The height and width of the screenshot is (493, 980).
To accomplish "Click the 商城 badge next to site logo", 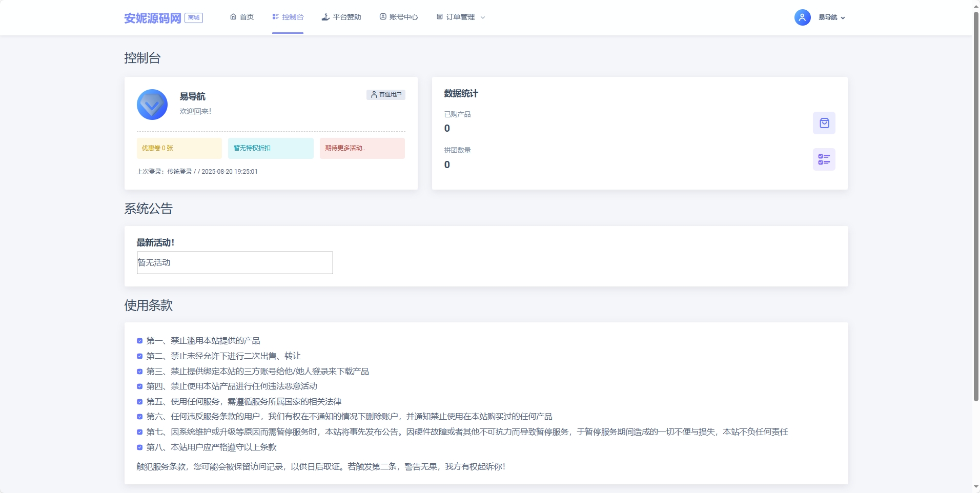I will [193, 17].
